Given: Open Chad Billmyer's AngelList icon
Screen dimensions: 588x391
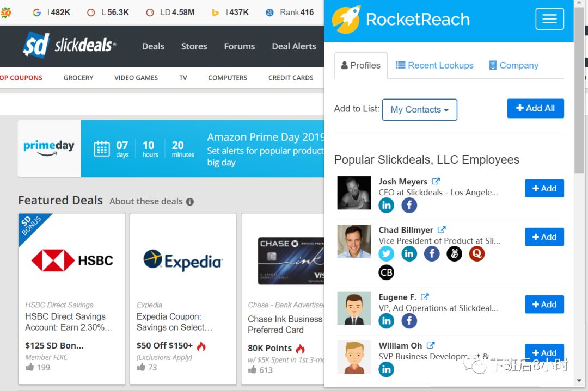Looking at the screenshot, I should click(454, 254).
